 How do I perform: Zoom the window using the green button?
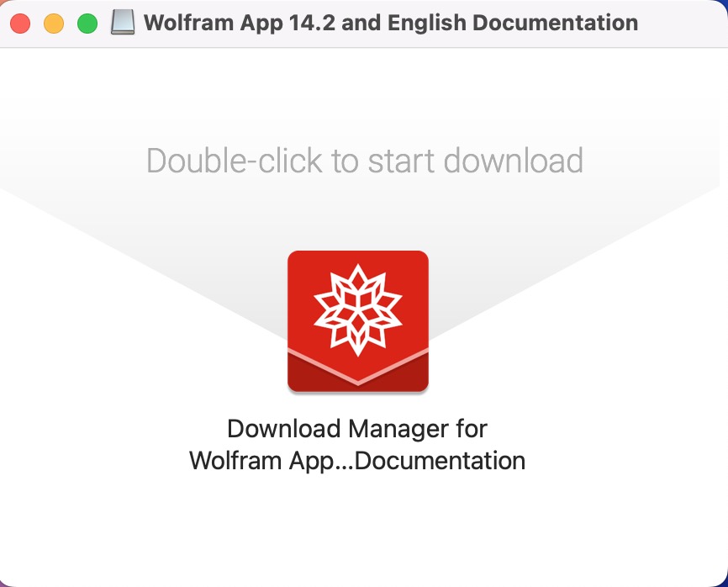pos(87,24)
